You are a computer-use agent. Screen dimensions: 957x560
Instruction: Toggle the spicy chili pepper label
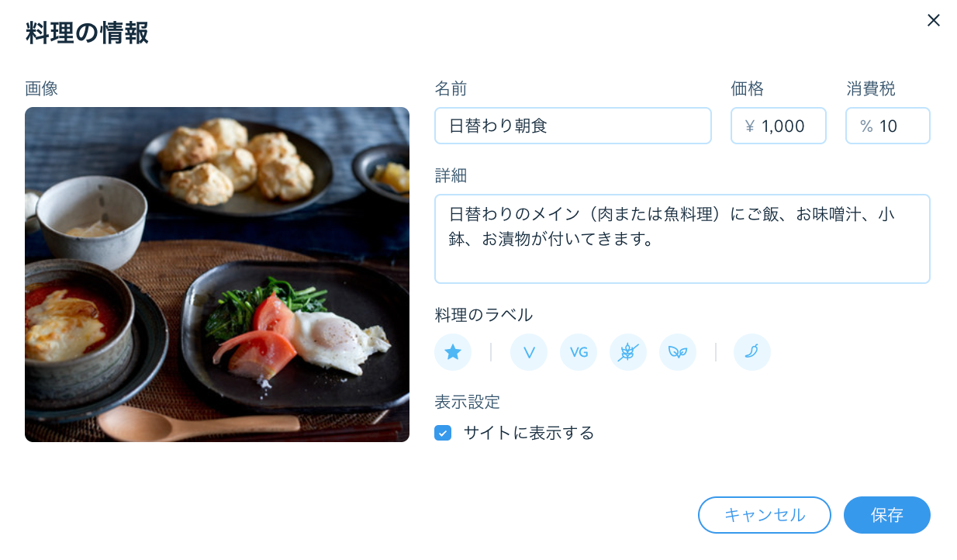tap(752, 352)
